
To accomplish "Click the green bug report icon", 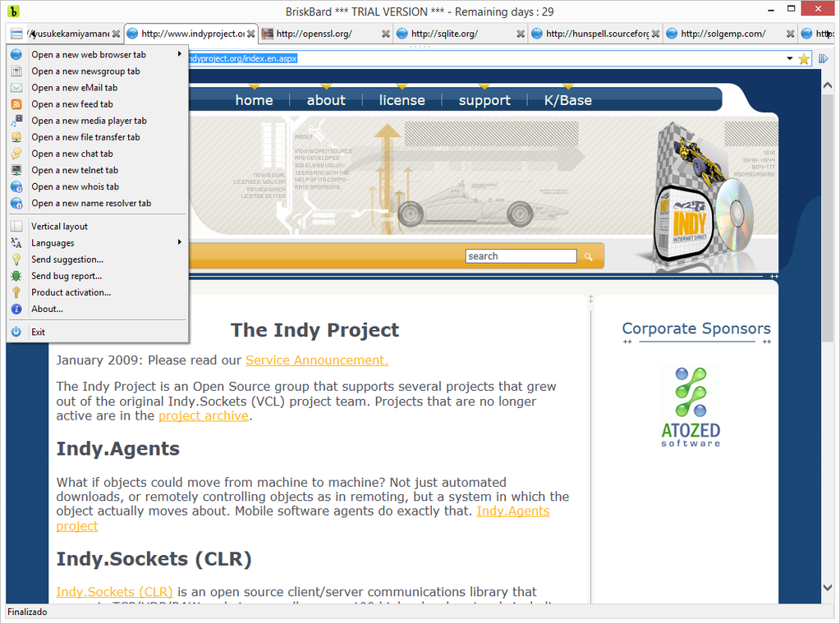I will [16, 277].
